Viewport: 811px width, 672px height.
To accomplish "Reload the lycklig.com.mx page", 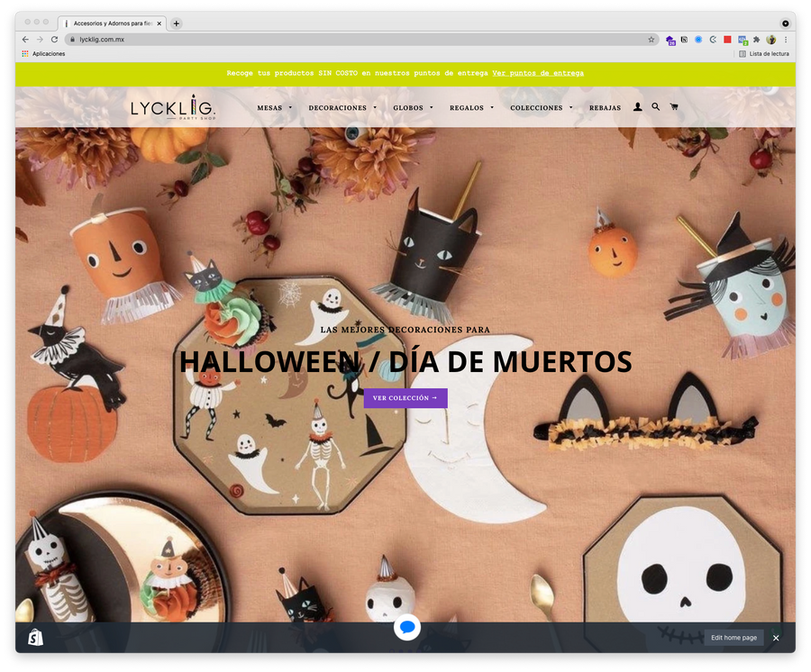I will pos(54,40).
